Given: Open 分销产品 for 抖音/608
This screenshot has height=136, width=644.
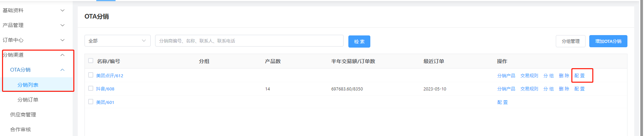Looking at the screenshot, I should [x=506, y=89].
